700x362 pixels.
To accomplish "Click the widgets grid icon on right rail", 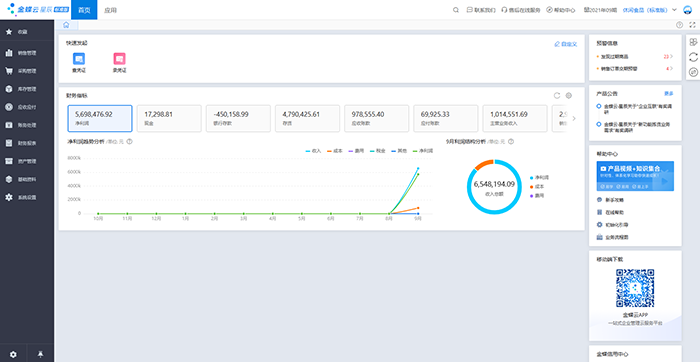I will pos(693,42).
